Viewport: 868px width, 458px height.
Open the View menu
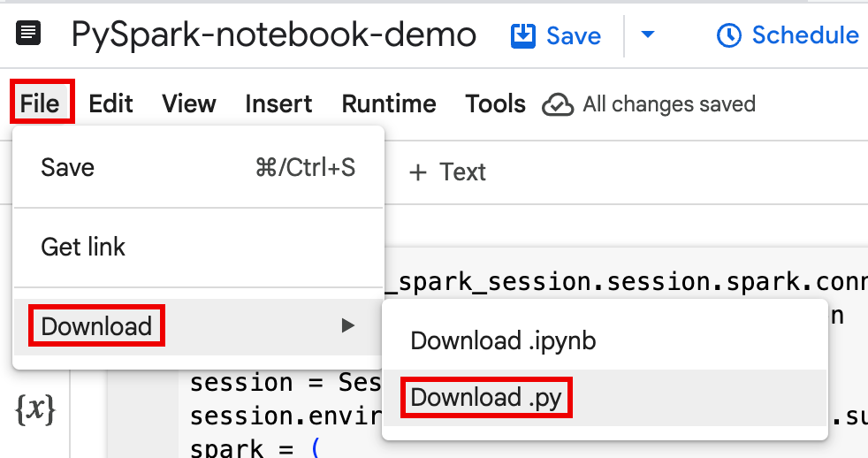pos(189,103)
